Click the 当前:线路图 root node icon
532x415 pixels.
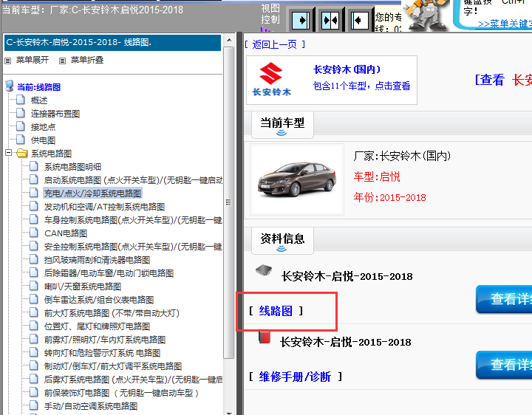click(10, 86)
